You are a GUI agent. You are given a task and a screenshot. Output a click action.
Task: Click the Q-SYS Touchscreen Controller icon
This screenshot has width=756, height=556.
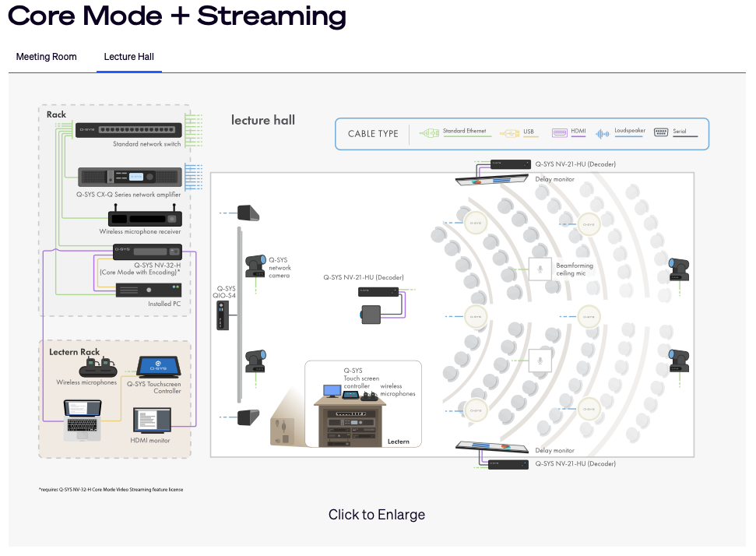(x=159, y=367)
